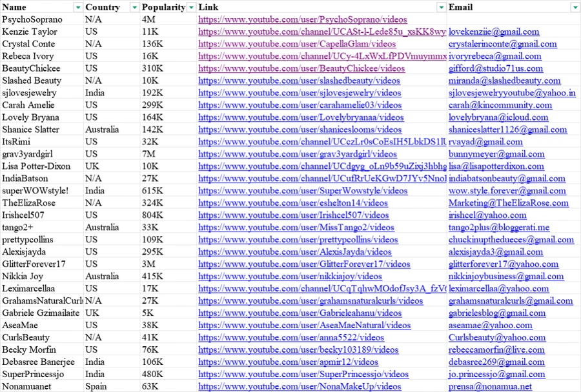Open the SuperPrincessjo YouTube videos link
The image size is (581, 392).
coord(303,374)
